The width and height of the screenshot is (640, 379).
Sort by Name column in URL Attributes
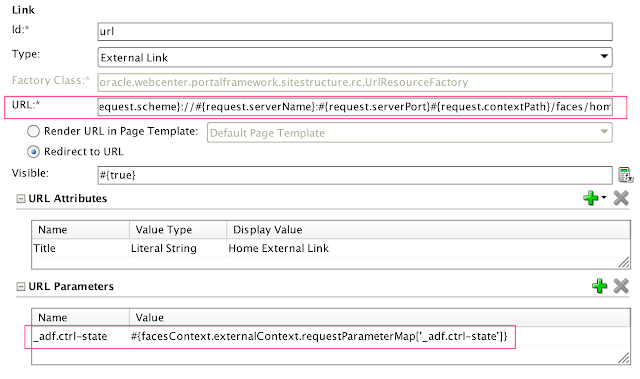pyautogui.click(x=80, y=230)
